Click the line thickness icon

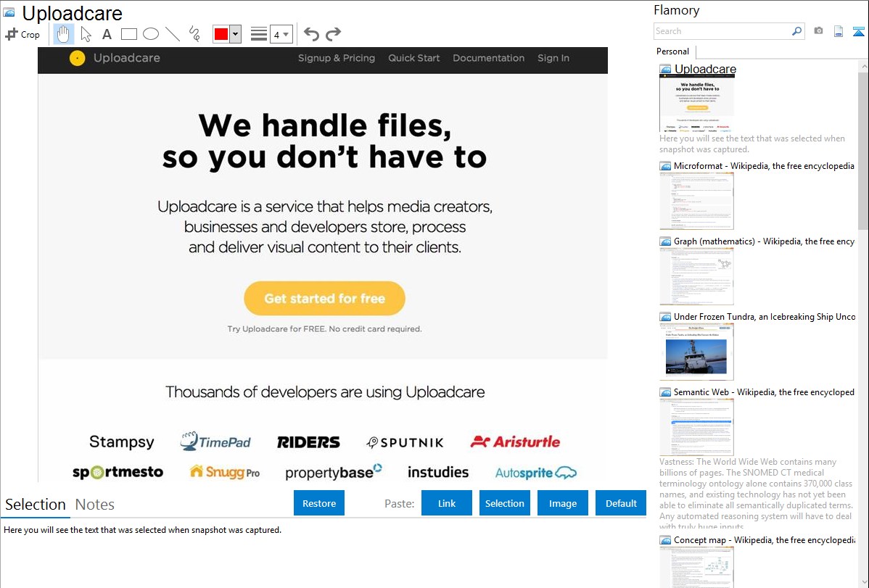coord(259,34)
